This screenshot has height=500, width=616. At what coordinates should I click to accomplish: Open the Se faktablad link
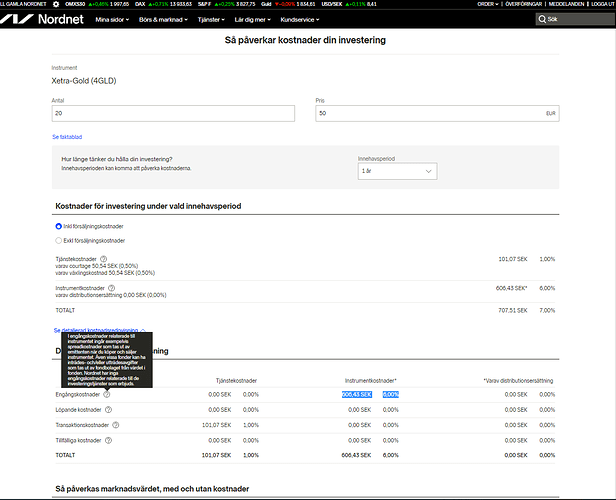pyautogui.click(x=68, y=135)
